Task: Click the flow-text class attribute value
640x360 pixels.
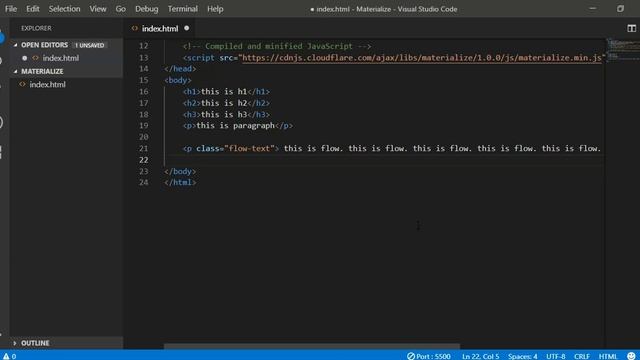Action: pos(249,149)
